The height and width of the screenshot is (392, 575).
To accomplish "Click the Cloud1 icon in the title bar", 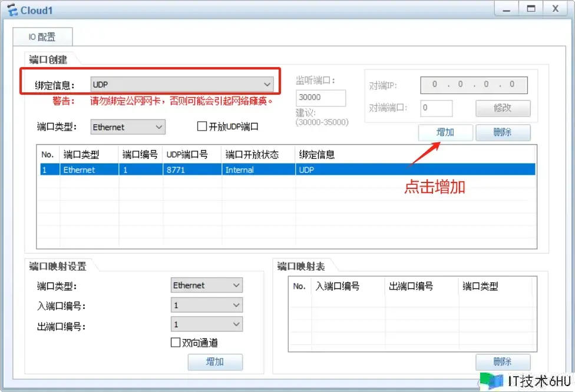I will coord(11,10).
